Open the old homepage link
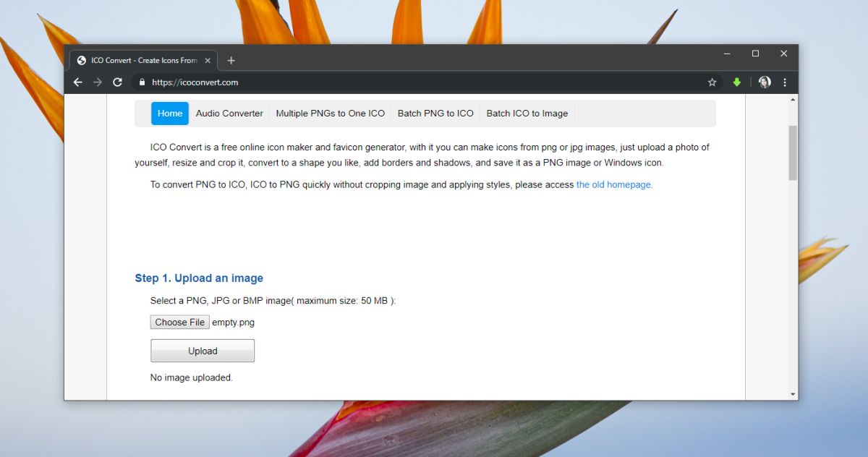This screenshot has width=868, height=457. 613,184
